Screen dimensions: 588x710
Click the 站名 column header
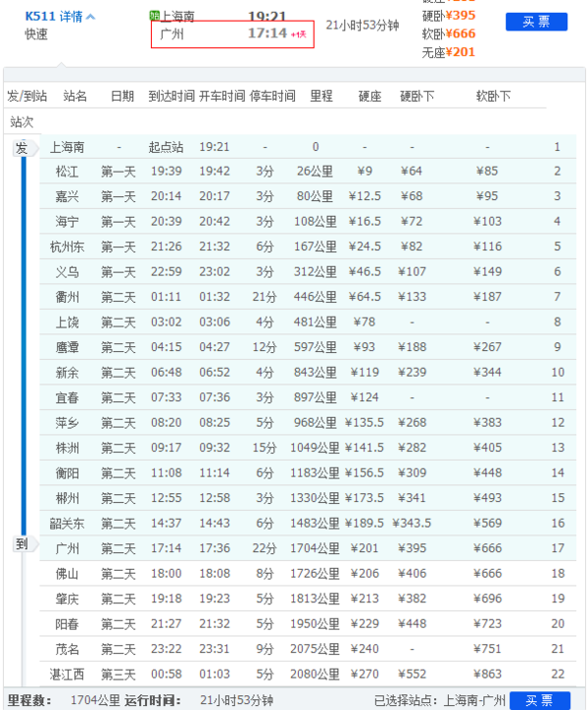[x=75, y=96]
